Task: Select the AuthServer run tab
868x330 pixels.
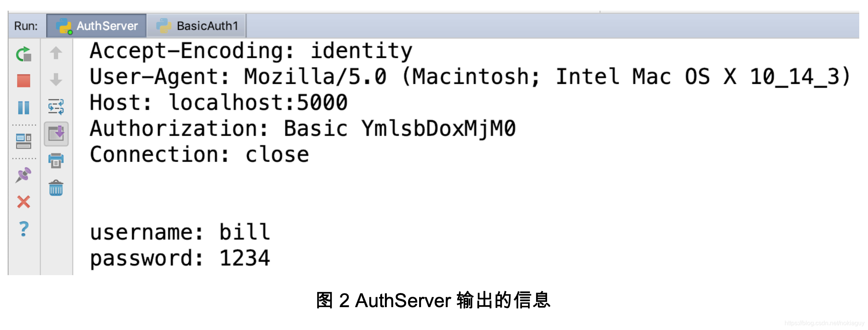Action: 107,26
